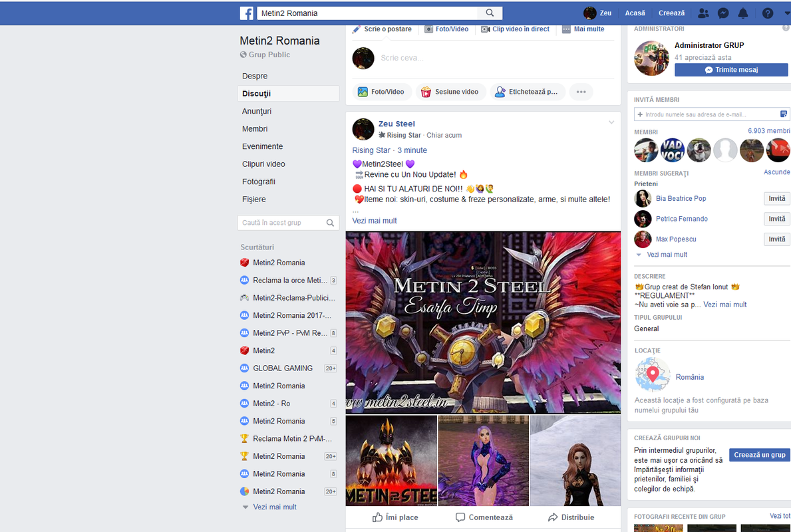Expand Vezi mai mult under suggested members
Viewport: 791px width, 532px height.
667,255
